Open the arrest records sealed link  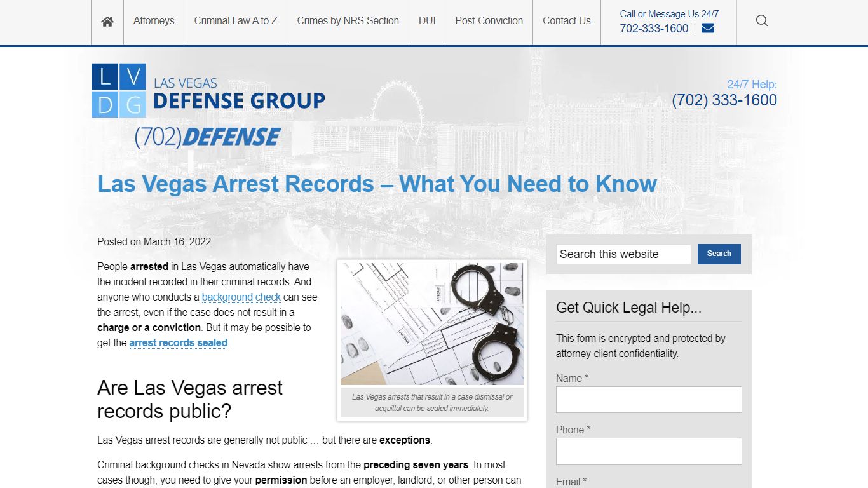(179, 342)
